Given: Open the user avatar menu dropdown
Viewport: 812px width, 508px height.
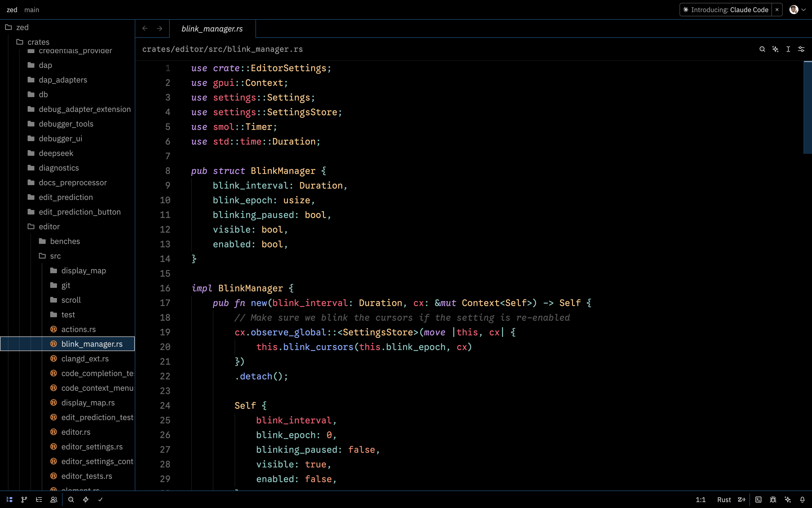Looking at the screenshot, I should (798, 10).
